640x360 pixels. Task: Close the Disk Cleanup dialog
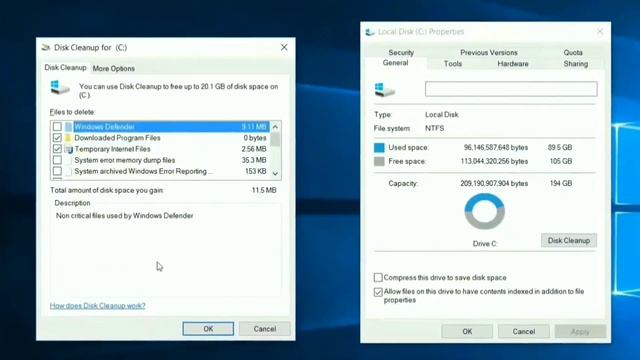(x=284, y=47)
